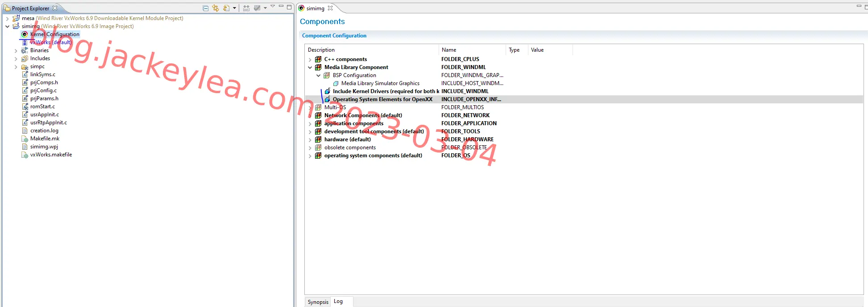Select the simimg editor tab
The height and width of the screenshot is (307, 868).
(315, 8)
